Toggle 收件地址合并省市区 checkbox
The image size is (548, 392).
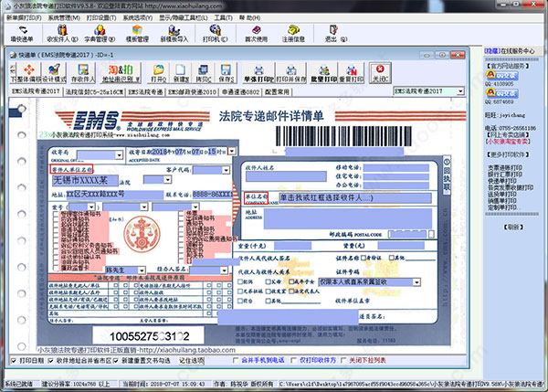pos(50,361)
